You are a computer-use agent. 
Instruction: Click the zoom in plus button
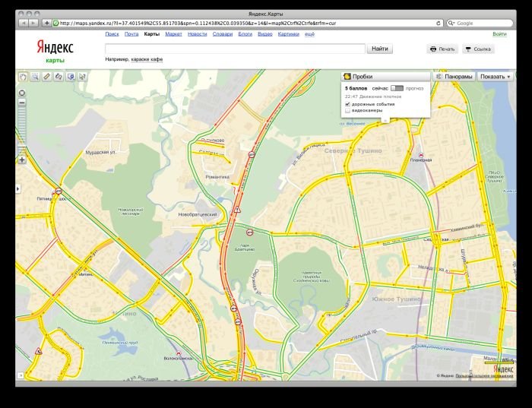pyautogui.click(x=22, y=160)
